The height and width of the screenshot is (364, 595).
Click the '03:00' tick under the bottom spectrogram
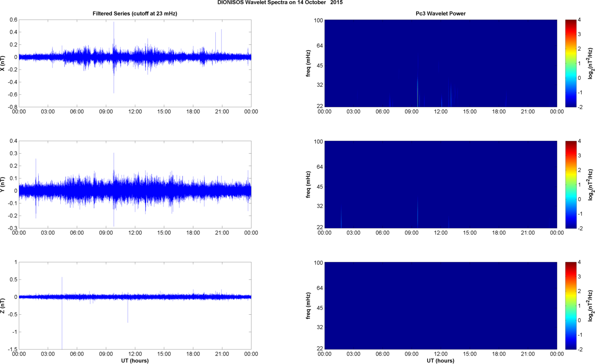click(x=354, y=354)
